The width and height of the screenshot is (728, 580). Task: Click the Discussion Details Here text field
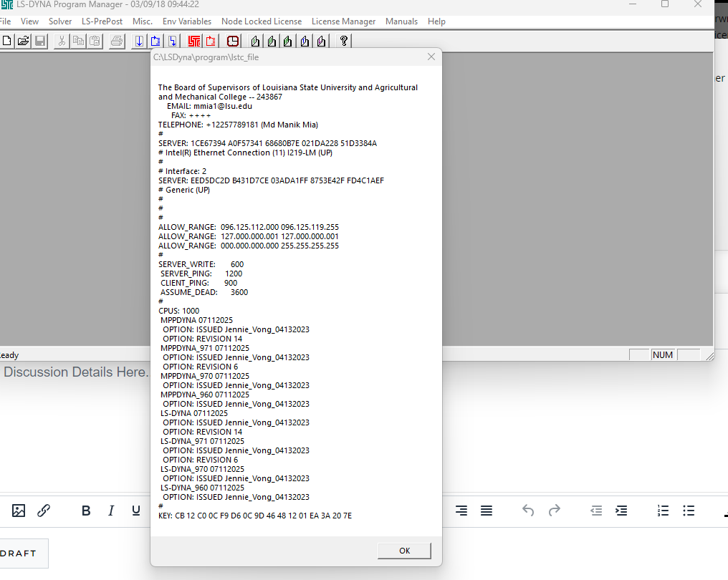pyautogui.click(x=76, y=372)
